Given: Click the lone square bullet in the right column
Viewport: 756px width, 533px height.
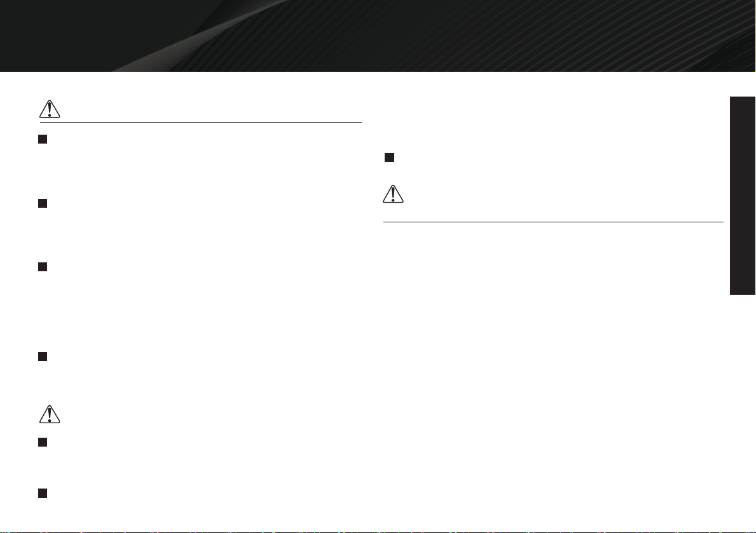Looking at the screenshot, I should coord(390,158).
